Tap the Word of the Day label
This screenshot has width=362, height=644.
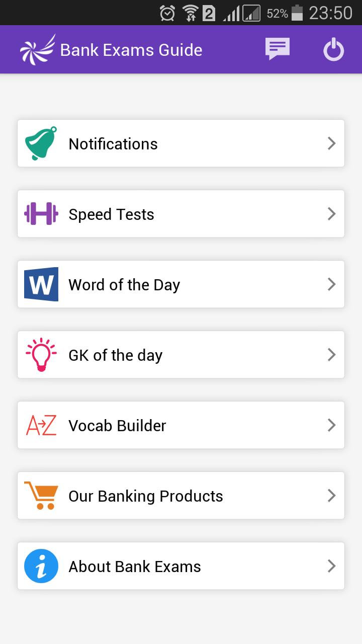tap(124, 285)
